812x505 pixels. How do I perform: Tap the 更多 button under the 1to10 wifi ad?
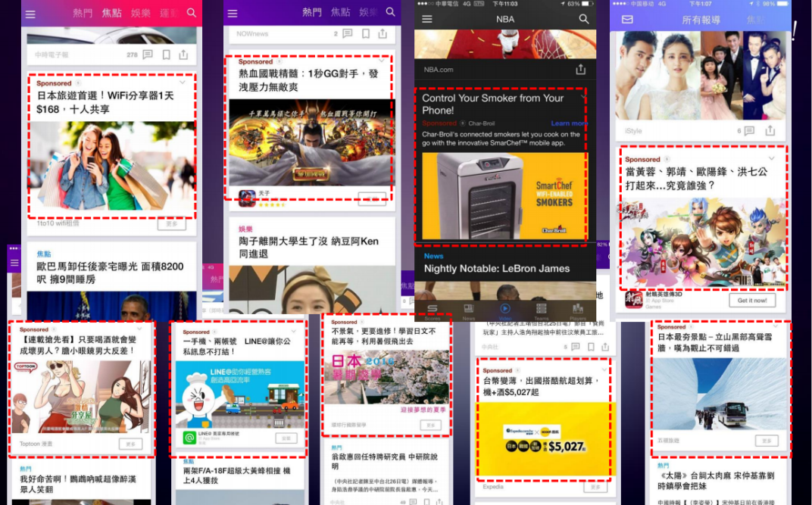tap(171, 224)
